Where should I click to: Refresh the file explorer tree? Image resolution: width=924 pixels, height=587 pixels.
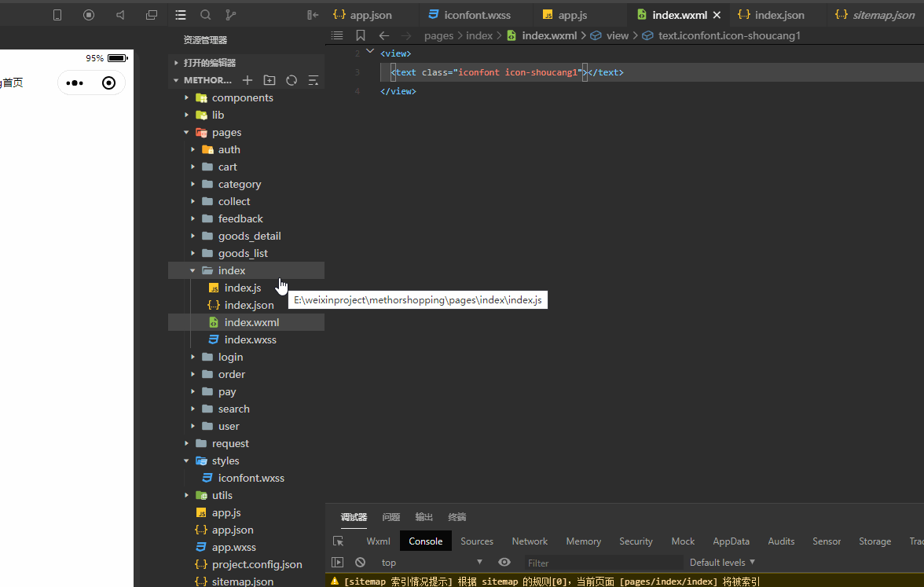291,80
